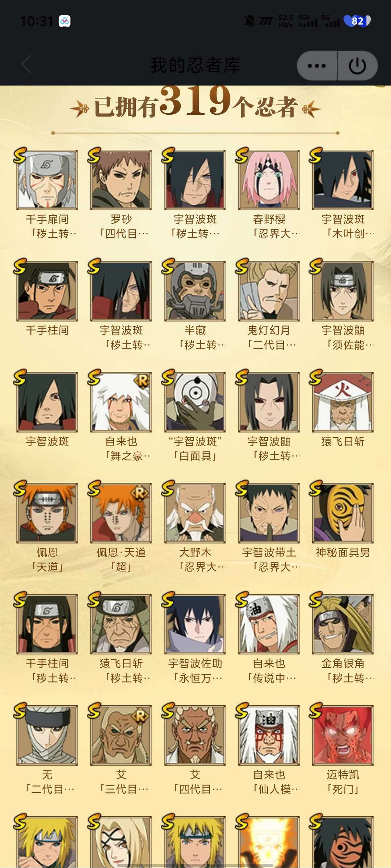Viewport: 391px width, 868px height.
Task: Open 金角银角 ninja portrait
Action: [x=343, y=624]
